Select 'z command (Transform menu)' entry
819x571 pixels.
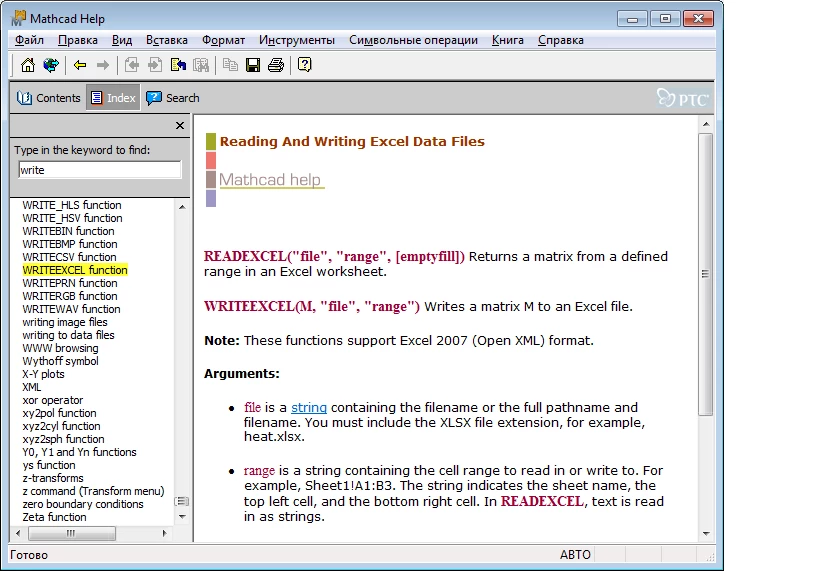pos(93,492)
